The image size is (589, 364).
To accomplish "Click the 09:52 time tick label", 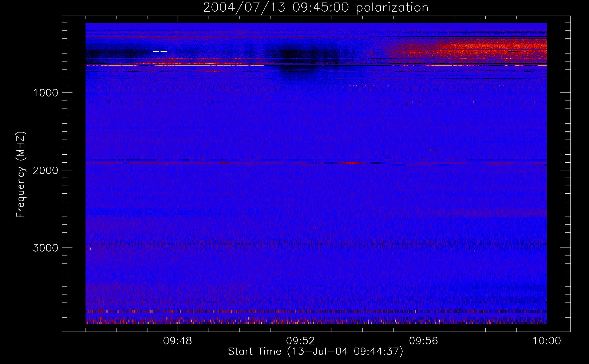I will (301, 341).
